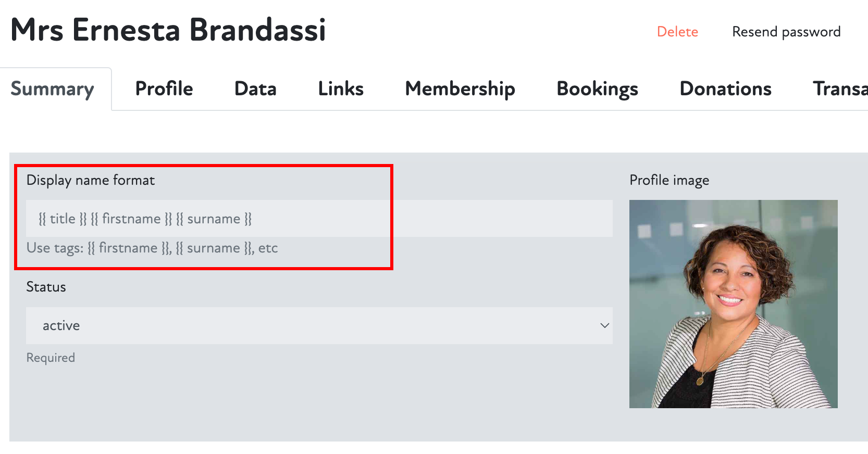Screen dimensions: 868x454
Task: Click the 'Display name format' field label
Action: click(91, 180)
